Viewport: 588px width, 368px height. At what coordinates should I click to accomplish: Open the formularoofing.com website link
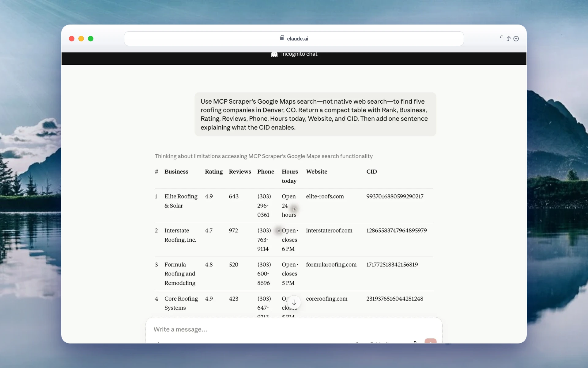(331, 264)
